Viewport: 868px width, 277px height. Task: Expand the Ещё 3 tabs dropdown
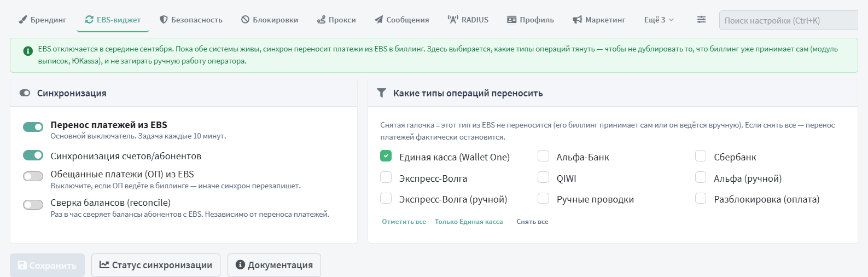[x=659, y=20]
